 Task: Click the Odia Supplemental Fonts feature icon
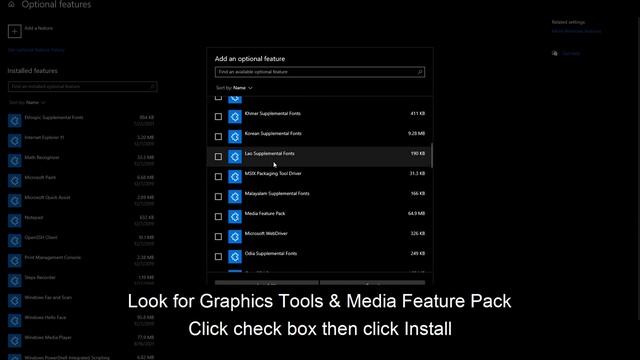(x=235, y=257)
